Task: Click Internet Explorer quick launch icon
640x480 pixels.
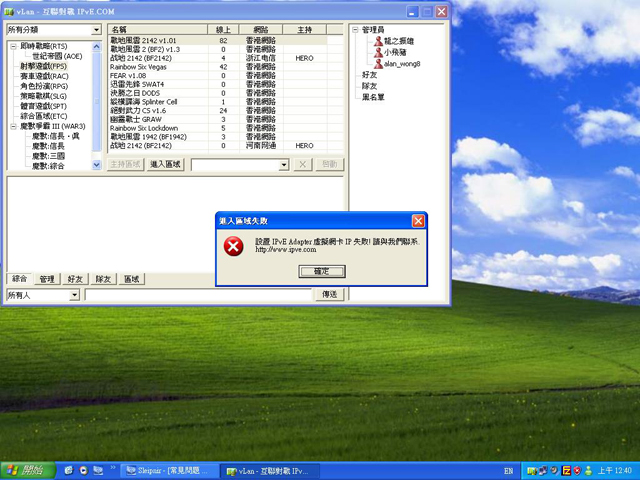Action: pos(69,471)
